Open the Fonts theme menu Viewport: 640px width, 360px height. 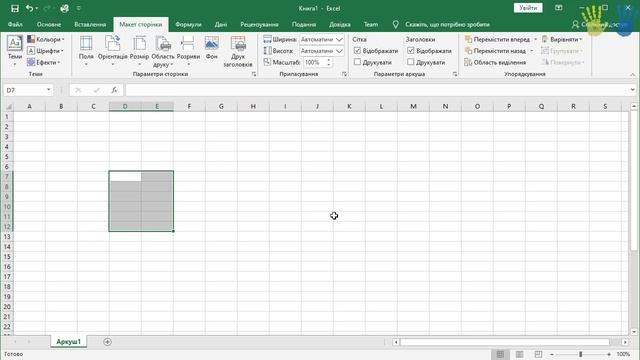[x=46, y=51]
